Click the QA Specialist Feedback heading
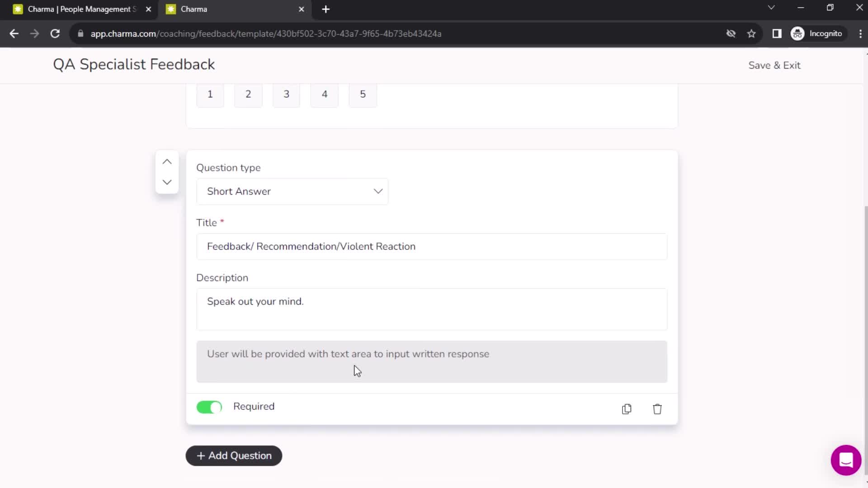The image size is (868, 488). pyautogui.click(x=134, y=65)
